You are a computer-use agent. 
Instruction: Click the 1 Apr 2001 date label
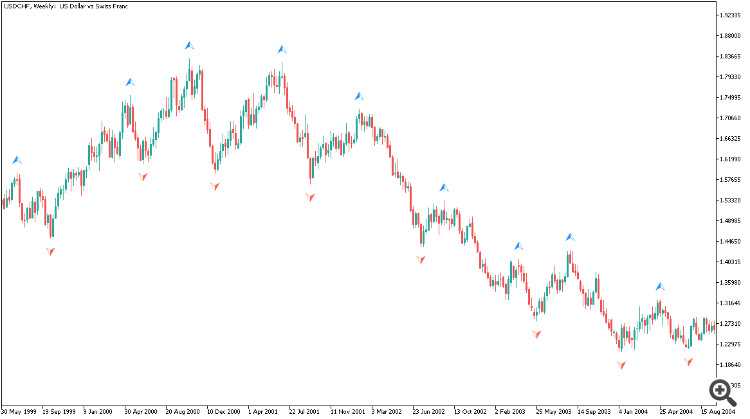click(263, 411)
